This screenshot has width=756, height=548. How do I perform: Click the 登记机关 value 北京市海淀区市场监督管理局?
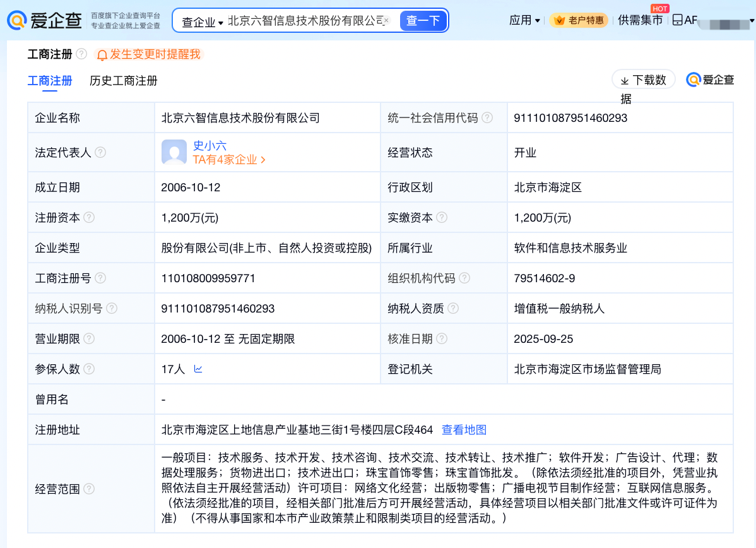588,369
